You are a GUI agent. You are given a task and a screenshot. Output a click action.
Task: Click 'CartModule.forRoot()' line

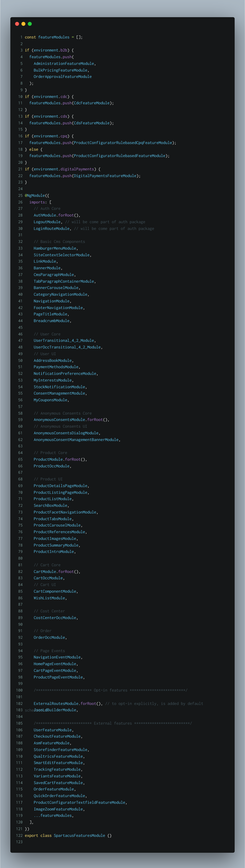(x=57, y=572)
